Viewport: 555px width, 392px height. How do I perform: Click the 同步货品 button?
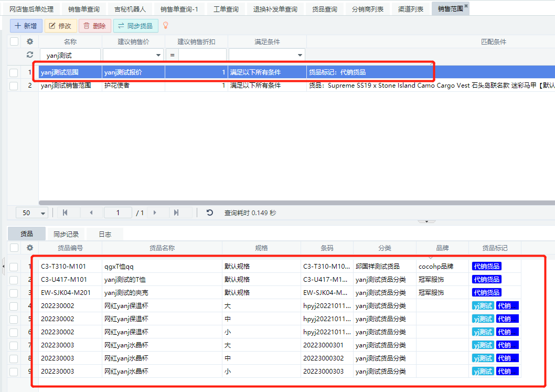(x=135, y=26)
